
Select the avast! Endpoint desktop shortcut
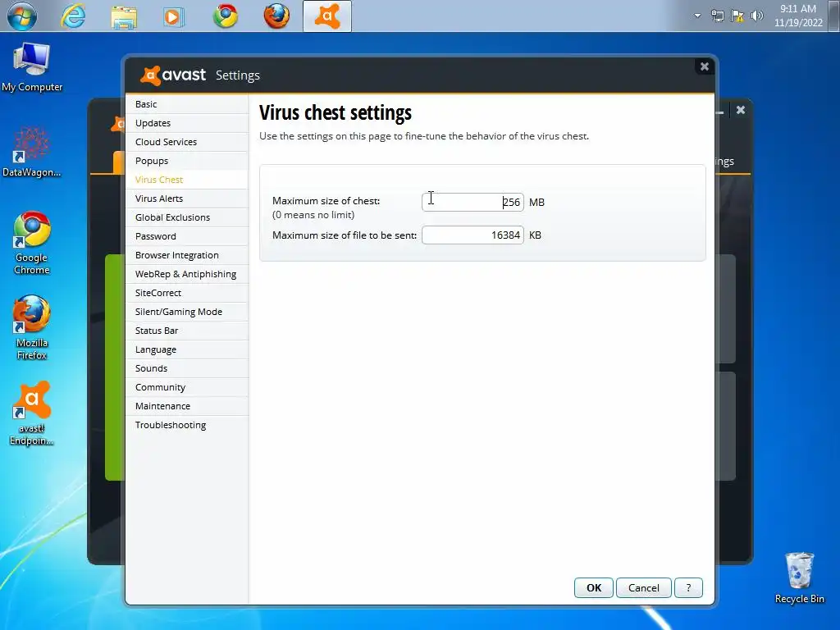32,413
